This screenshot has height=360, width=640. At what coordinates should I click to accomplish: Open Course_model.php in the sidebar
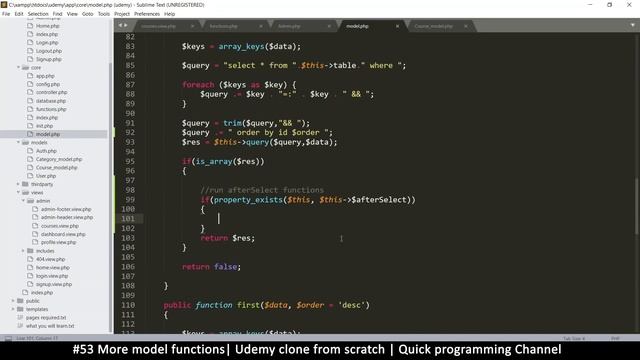[x=56, y=167]
